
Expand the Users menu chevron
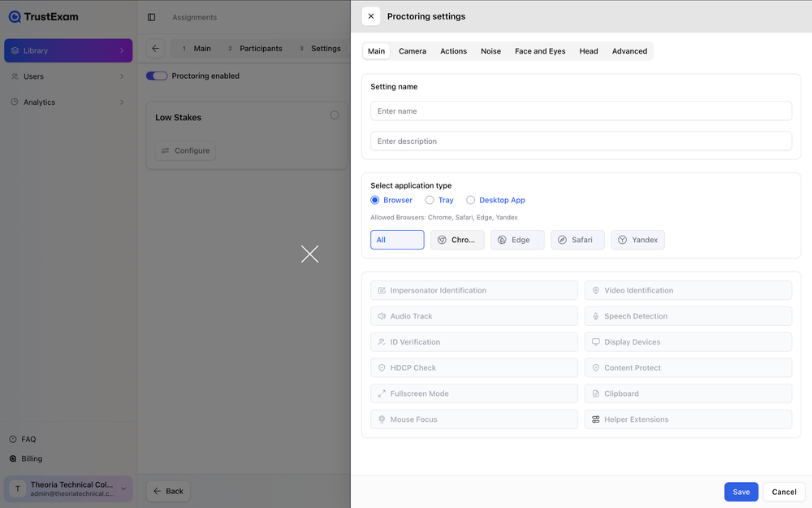[x=122, y=76]
